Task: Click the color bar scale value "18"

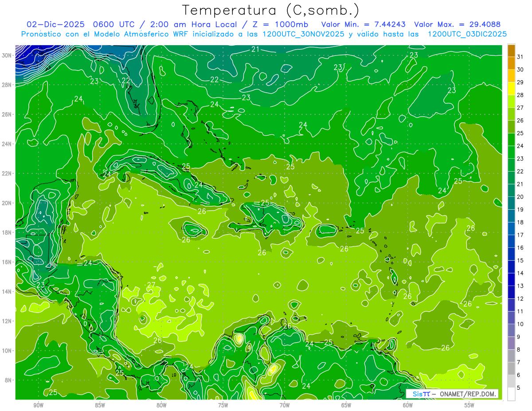Action: click(520, 222)
